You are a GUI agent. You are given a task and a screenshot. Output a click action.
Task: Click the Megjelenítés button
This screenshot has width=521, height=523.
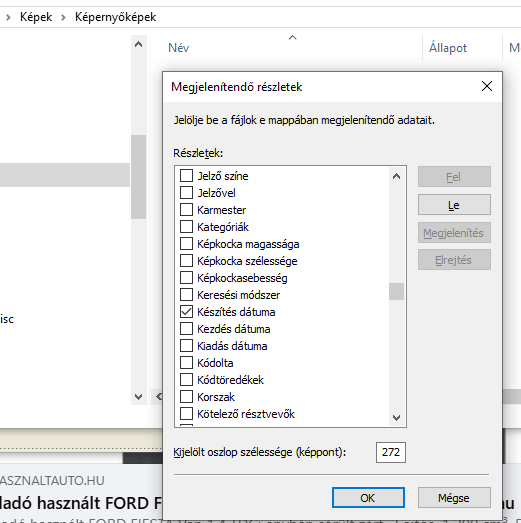coord(454,233)
